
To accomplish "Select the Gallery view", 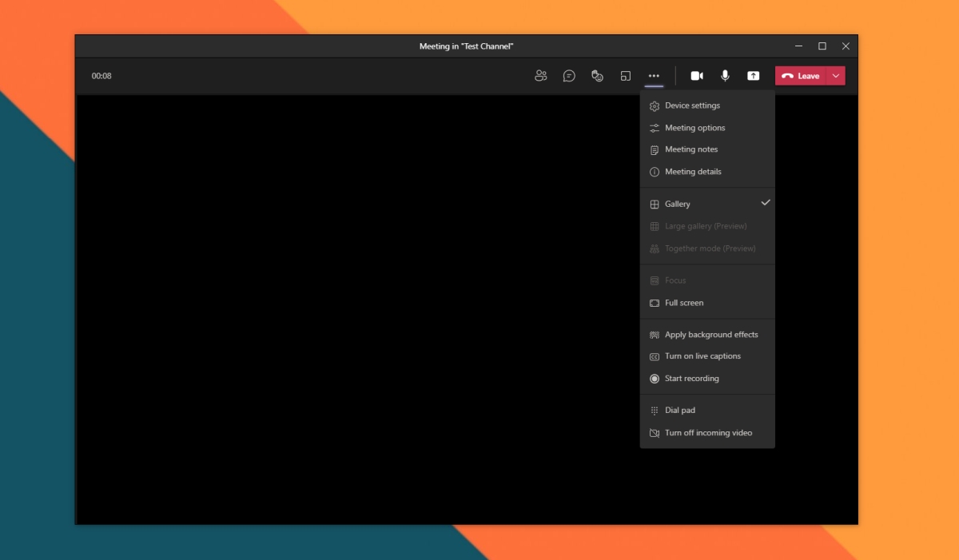I will pyautogui.click(x=707, y=204).
